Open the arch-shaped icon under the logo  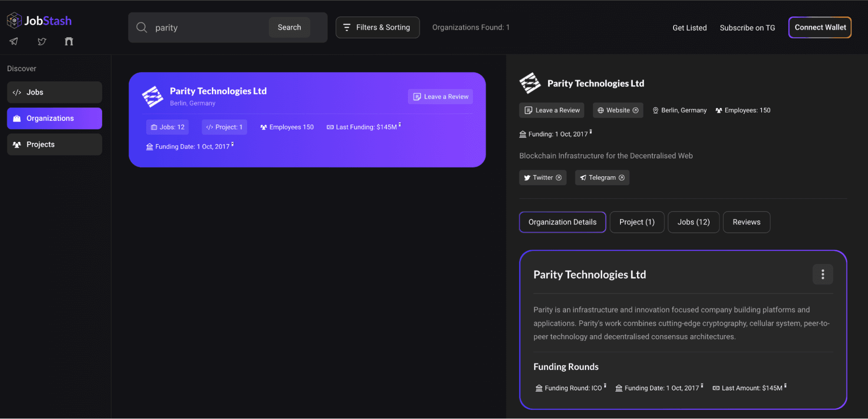pyautogui.click(x=69, y=41)
